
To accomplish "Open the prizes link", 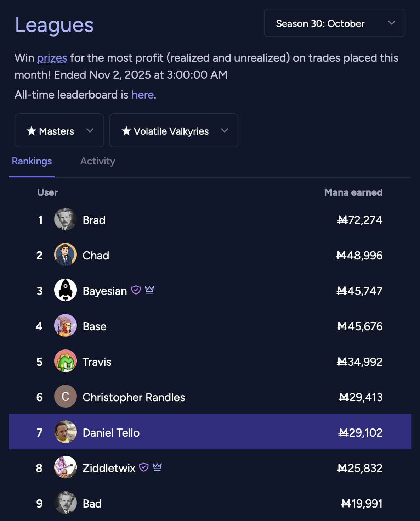I will coord(52,58).
